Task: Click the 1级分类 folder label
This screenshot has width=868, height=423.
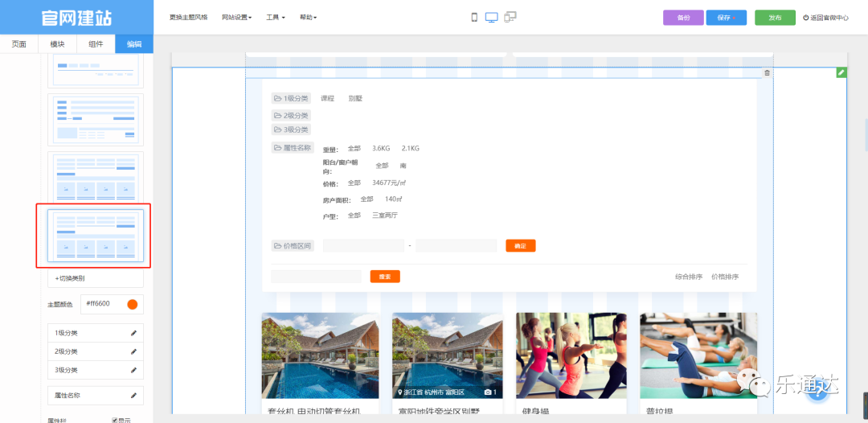Action: [291, 99]
